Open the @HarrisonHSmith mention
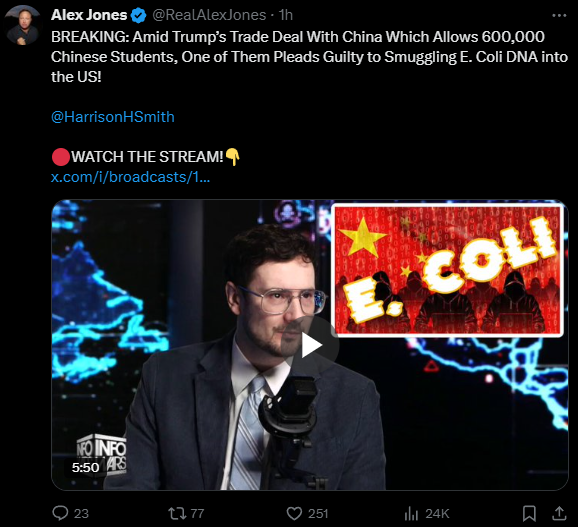The image size is (578, 527). coord(113,117)
